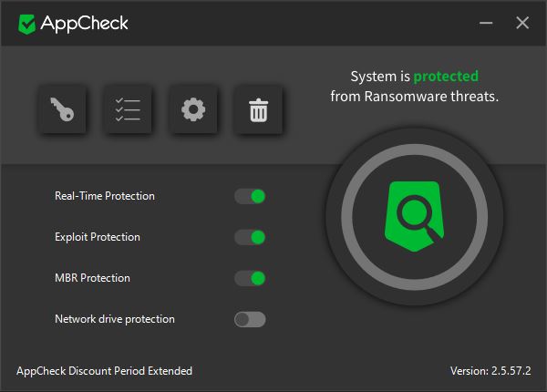Toggle off MBR Protection
547x392 pixels.
point(250,278)
